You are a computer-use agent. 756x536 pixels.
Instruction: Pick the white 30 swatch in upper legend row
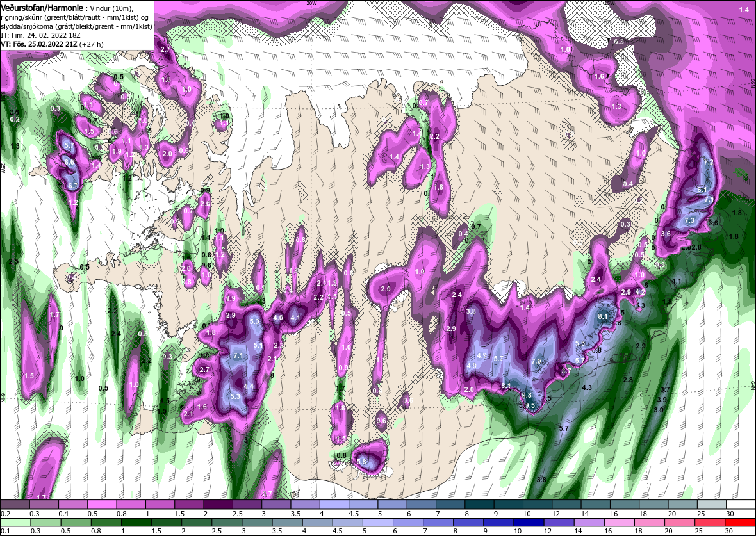(741, 504)
